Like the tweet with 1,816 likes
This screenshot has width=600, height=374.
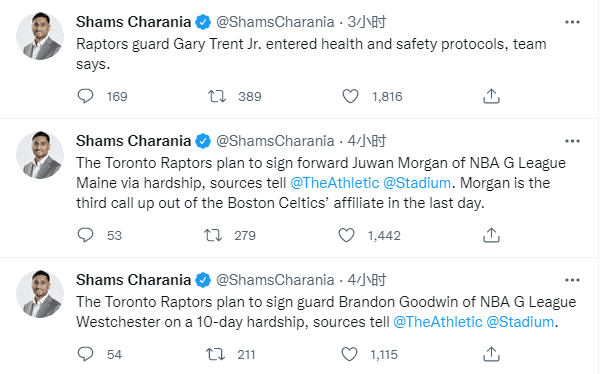point(350,96)
